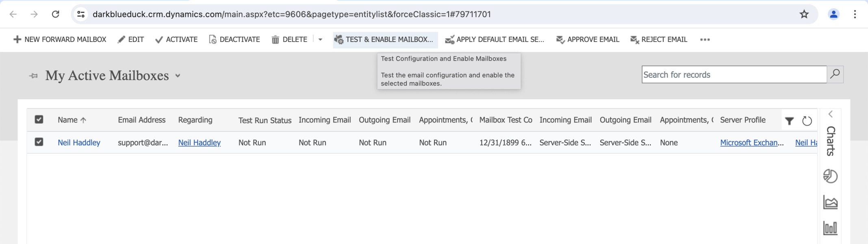Click the address bar URL
The image size is (868, 244).
[x=291, y=14]
